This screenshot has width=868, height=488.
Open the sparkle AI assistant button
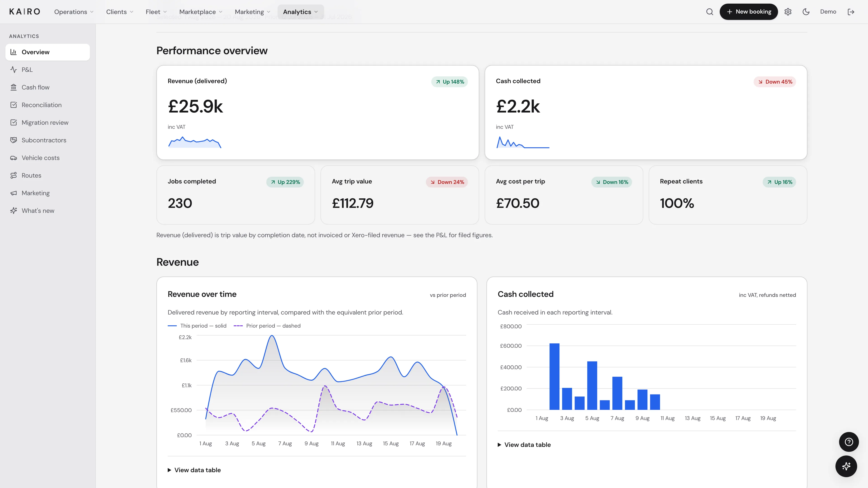pos(846,466)
